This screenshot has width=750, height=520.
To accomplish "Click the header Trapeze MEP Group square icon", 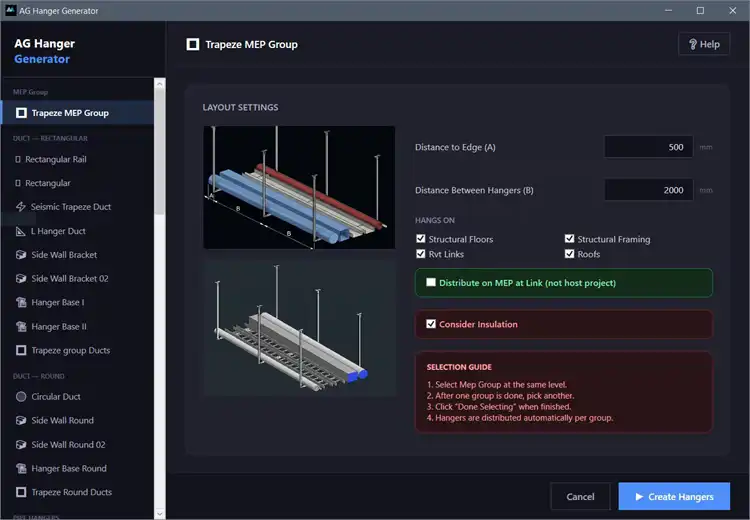I will (193, 44).
